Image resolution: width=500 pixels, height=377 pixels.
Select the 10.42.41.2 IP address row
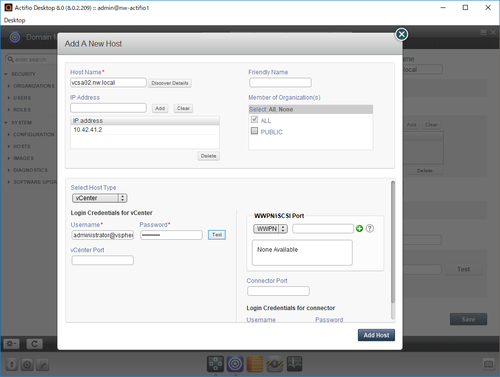(145, 130)
